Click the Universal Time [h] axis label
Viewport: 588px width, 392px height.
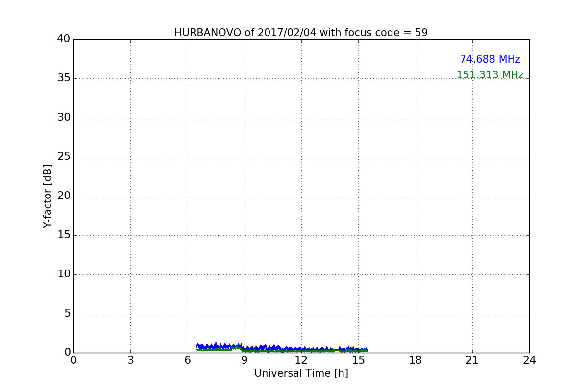tap(301, 373)
